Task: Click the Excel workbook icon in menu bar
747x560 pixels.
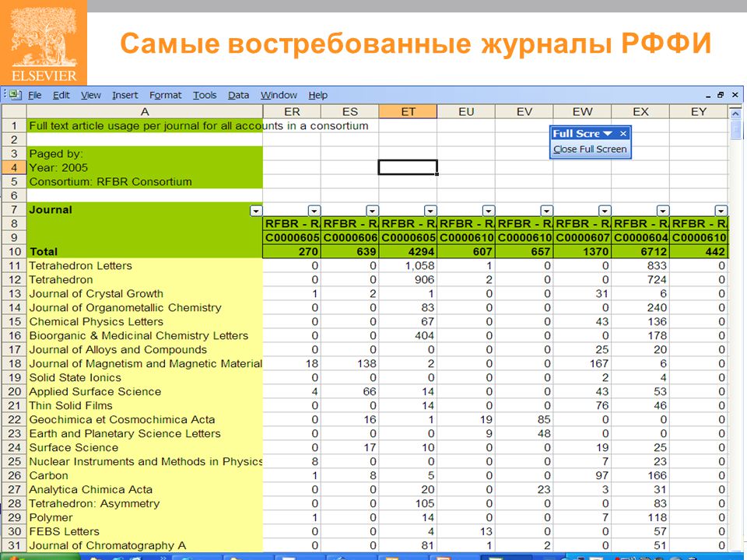Action: point(16,95)
